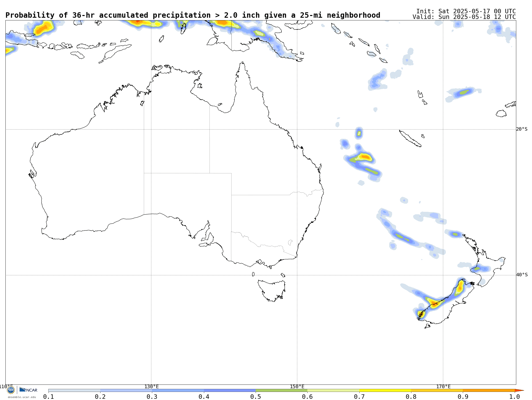Click the 'Valid: Sun 2025-05-18 12 UTC' text
The image size is (532, 400).
(x=464, y=17)
